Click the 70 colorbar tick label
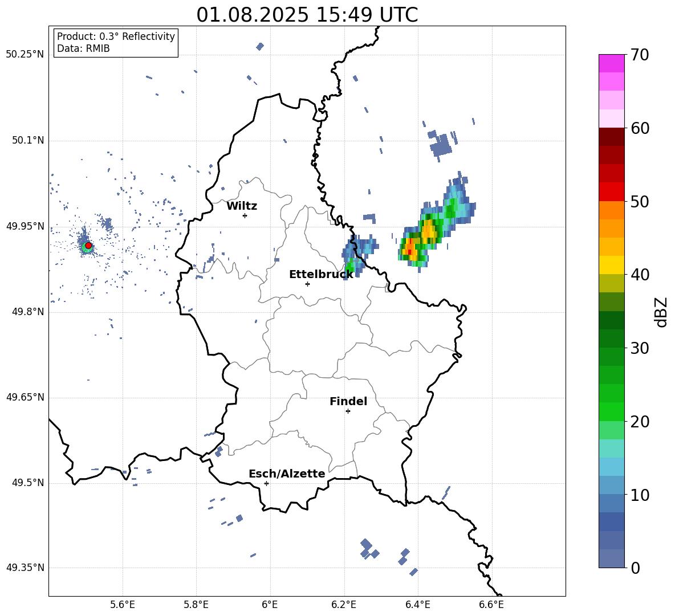This screenshot has width=675, height=616. pos(640,55)
